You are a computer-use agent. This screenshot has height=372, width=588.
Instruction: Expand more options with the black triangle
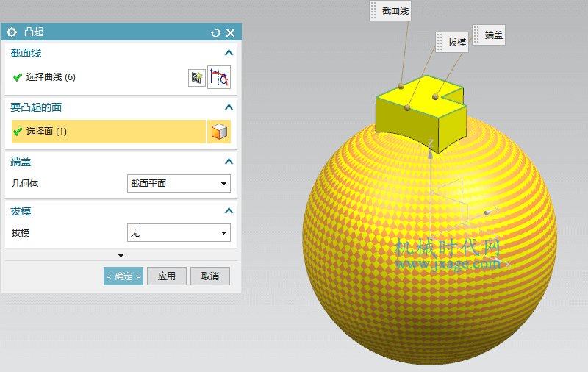(x=121, y=255)
